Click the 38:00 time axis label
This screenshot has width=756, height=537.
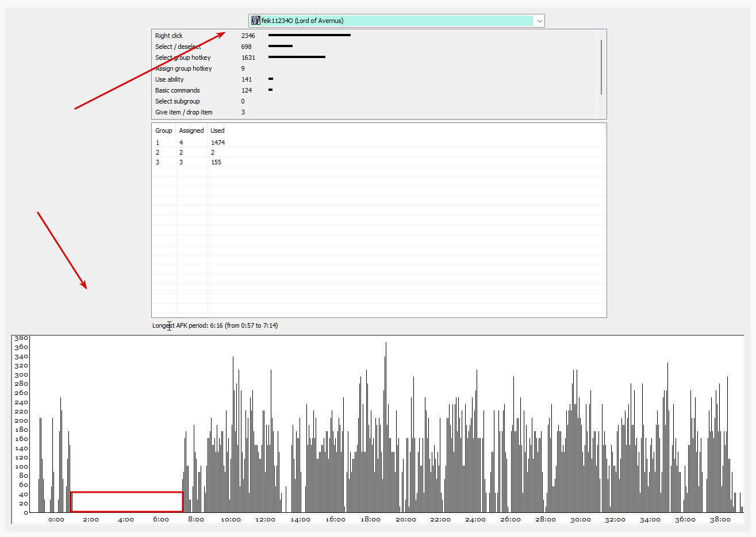pyautogui.click(x=720, y=520)
